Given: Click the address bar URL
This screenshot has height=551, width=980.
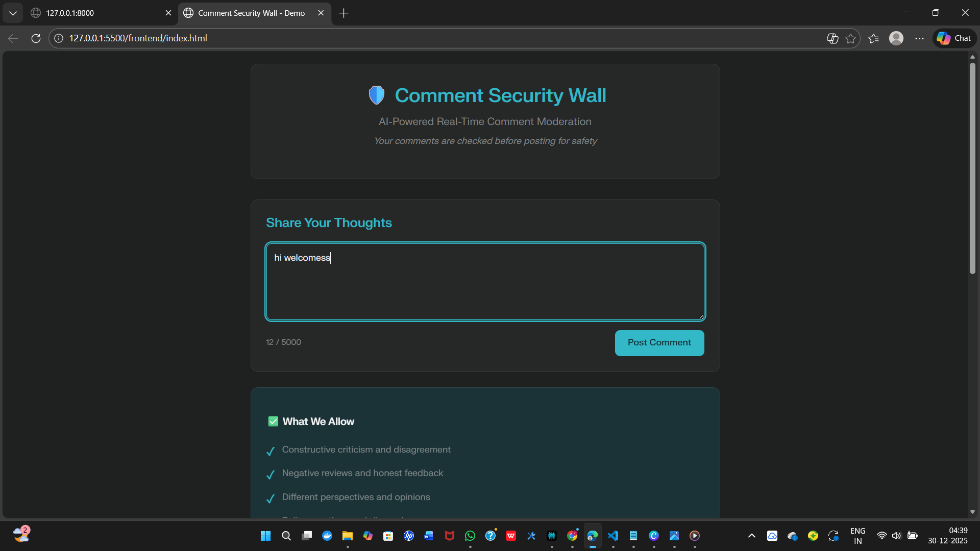Looking at the screenshot, I should click(138, 38).
